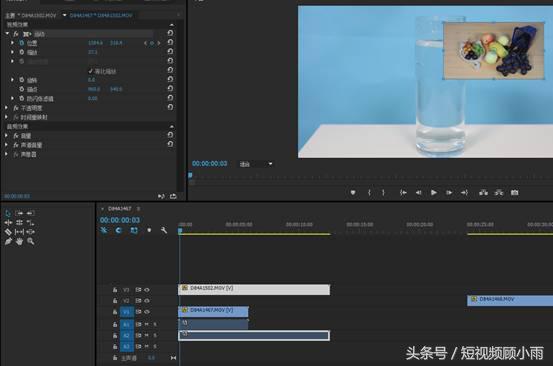Viewport: 553px width, 366px height.
Task: Select the Pen tool in the toolbox
Action: (8, 242)
